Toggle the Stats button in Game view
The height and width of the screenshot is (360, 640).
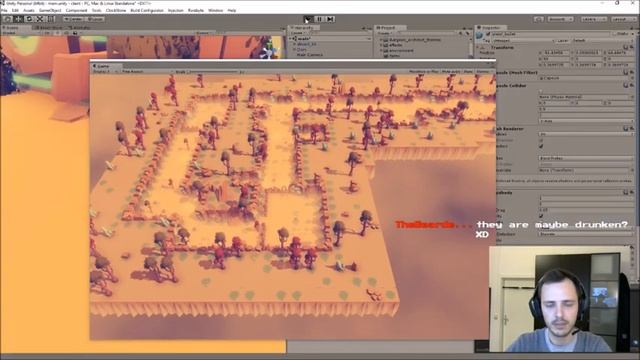[468, 71]
